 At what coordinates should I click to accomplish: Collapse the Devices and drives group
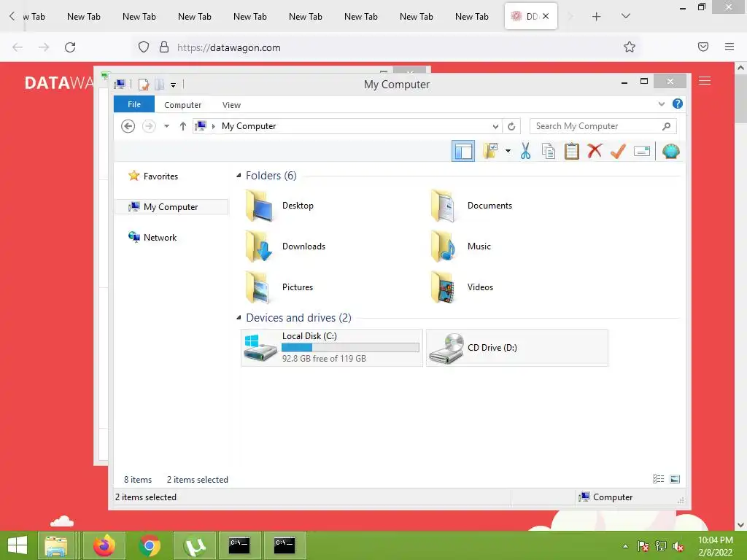pyautogui.click(x=239, y=318)
